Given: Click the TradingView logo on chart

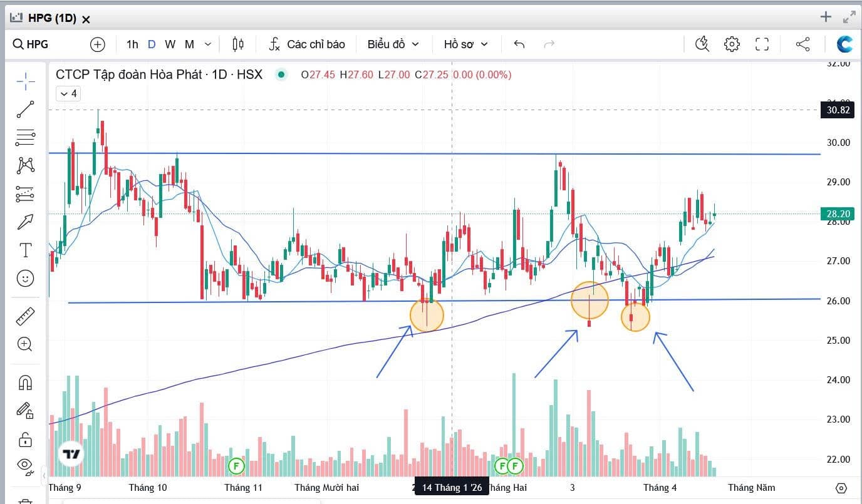Looking at the screenshot, I should tap(71, 454).
